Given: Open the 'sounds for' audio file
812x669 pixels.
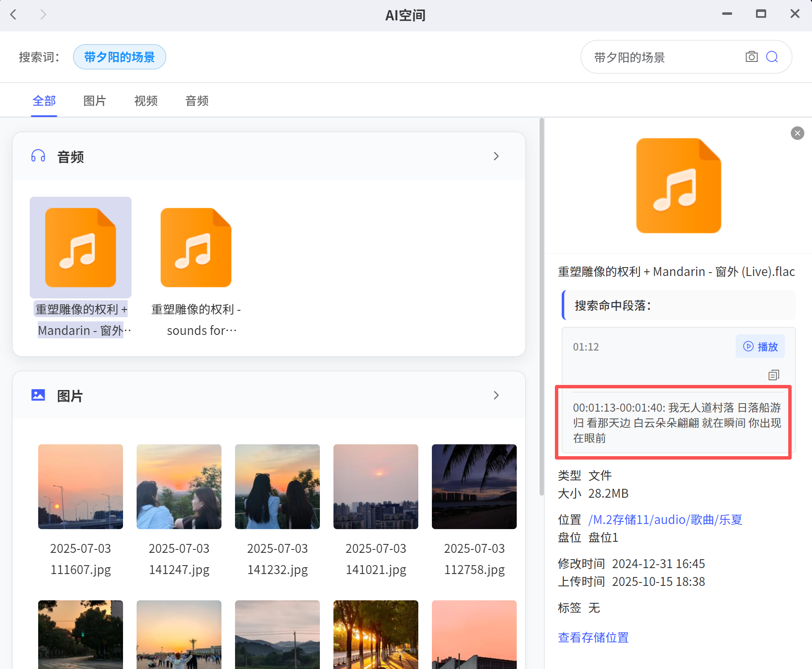Looking at the screenshot, I should pyautogui.click(x=196, y=248).
